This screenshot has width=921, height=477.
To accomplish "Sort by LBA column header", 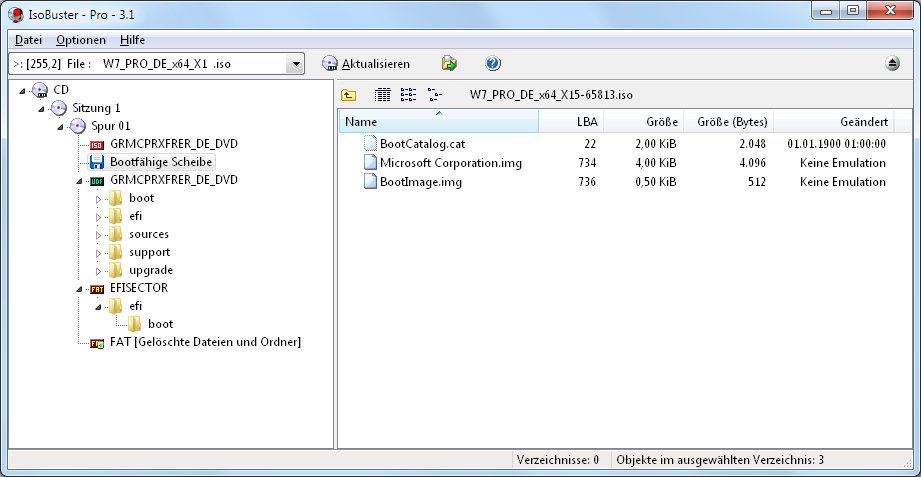I will [x=571, y=122].
